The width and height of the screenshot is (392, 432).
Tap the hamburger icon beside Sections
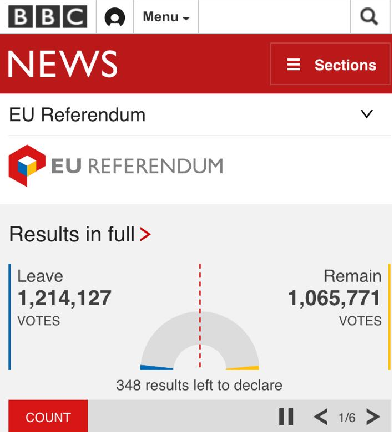[293, 64]
